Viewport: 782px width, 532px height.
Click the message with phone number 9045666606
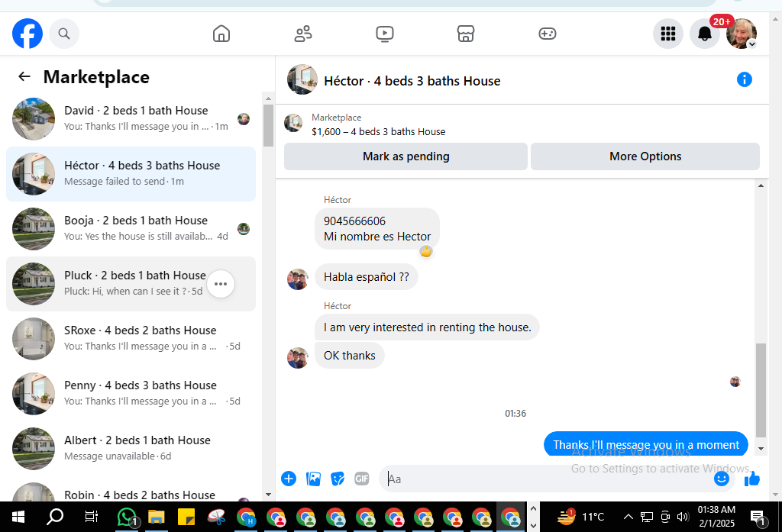coord(377,228)
